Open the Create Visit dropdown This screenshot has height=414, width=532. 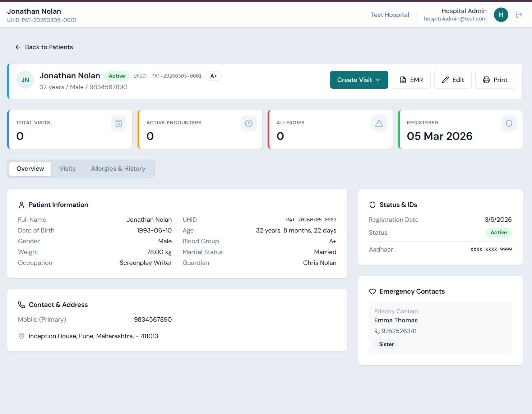(359, 80)
